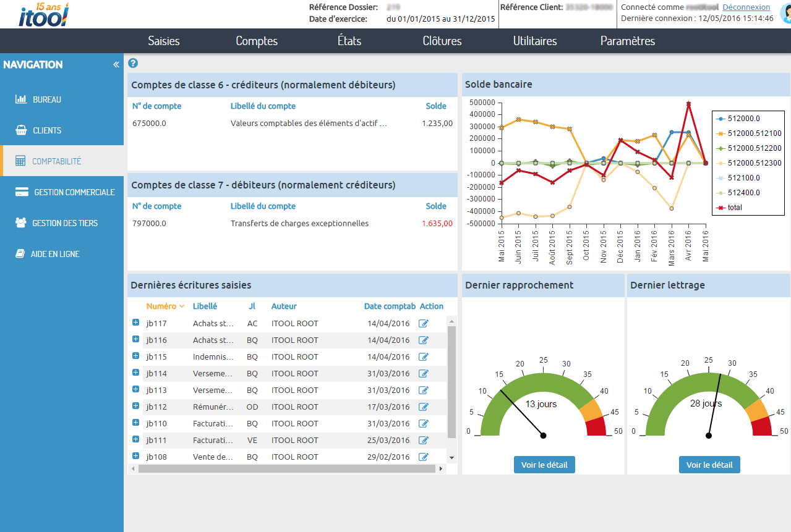Click the vertical scrollbar of entries table
Viewport: 791px width, 532px height.
coord(451,383)
